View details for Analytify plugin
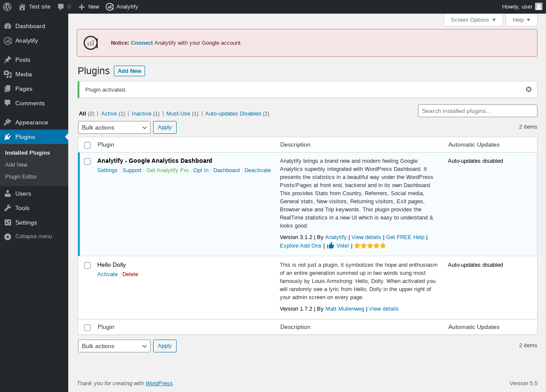The image size is (546, 392). pyautogui.click(x=366, y=237)
